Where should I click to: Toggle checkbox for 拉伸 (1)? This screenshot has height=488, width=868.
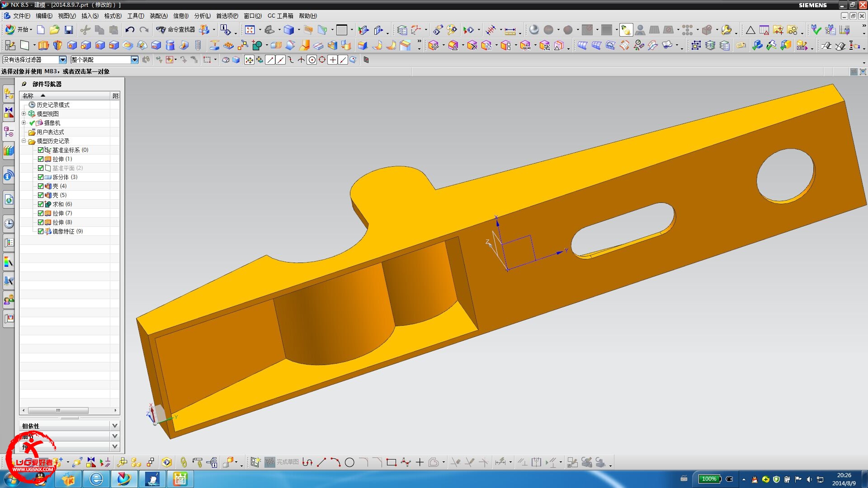pos(41,159)
